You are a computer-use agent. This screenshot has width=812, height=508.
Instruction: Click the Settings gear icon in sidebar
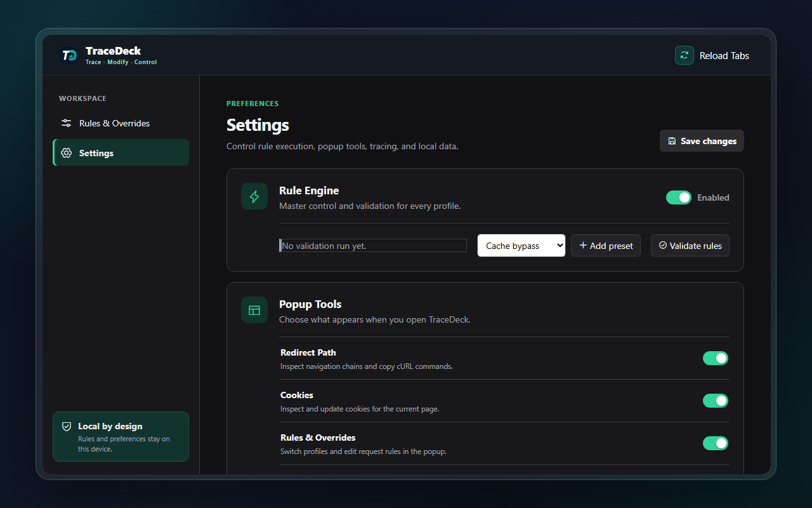[x=66, y=153]
